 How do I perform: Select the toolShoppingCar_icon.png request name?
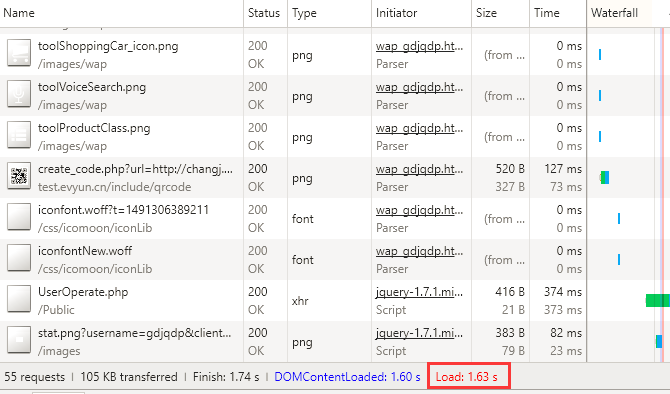pos(108,46)
